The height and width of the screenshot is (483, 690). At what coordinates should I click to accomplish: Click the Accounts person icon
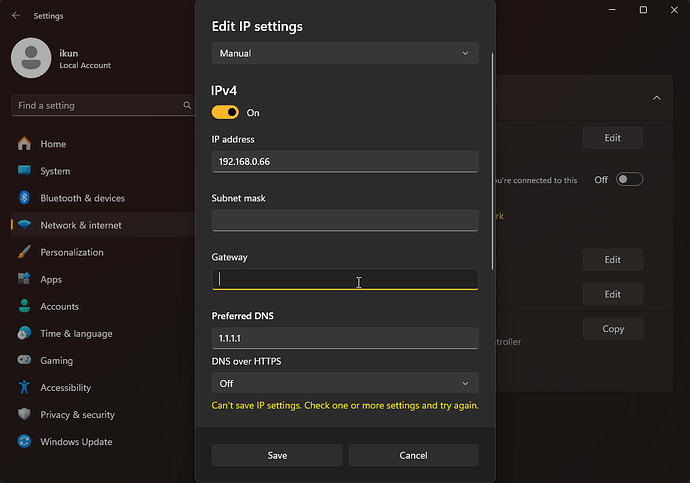pos(24,306)
